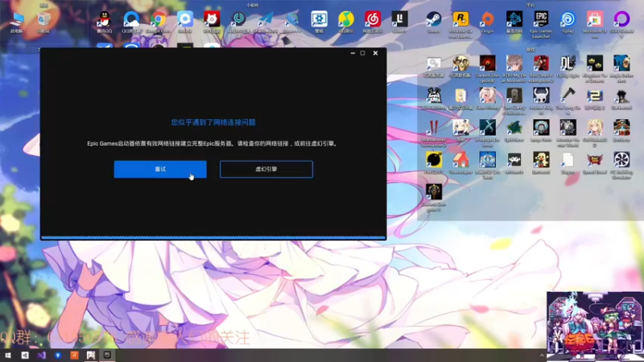Launch Darkest Dungeon red icon shortcut
The width and height of the screenshot is (644, 362).
488,69
